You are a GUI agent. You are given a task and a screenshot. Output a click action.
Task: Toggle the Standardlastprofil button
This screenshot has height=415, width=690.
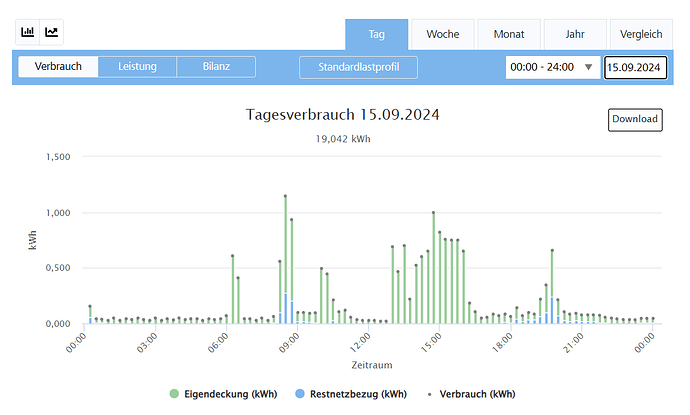(x=359, y=67)
